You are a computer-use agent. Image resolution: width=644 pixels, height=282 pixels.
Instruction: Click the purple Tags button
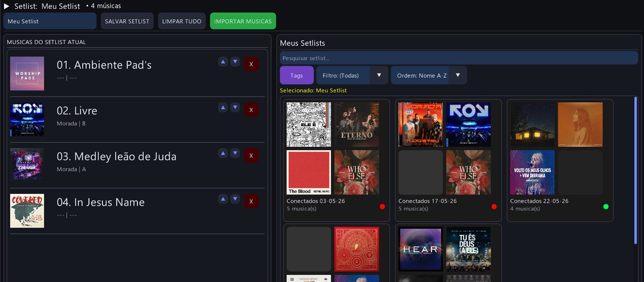click(x=297, y=75)
